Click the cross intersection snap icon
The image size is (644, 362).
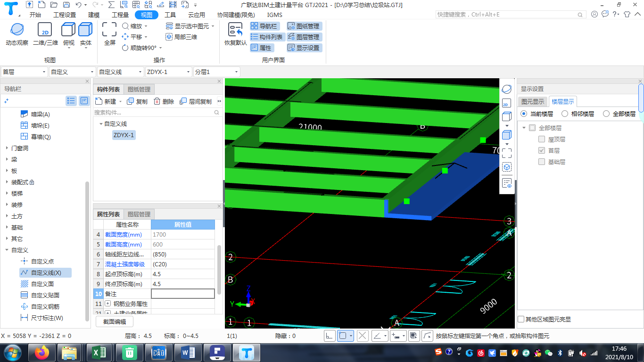[363, 336]
